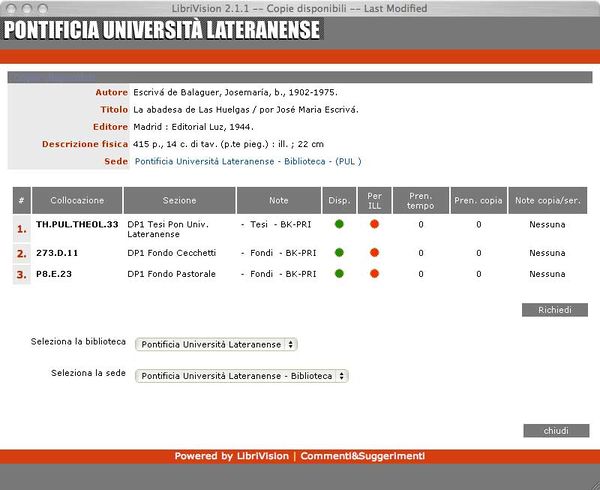600x490 pixels.
Task: Click red ILL dot for P8.E.23
Action: 374,273
